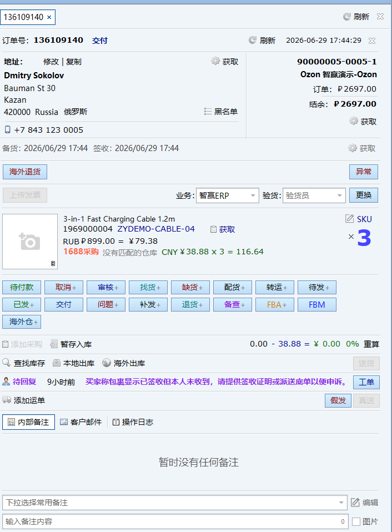Close the 136109140 tab with its x
The height and width of the screenshot is (532, 392).
pos(49,17)
